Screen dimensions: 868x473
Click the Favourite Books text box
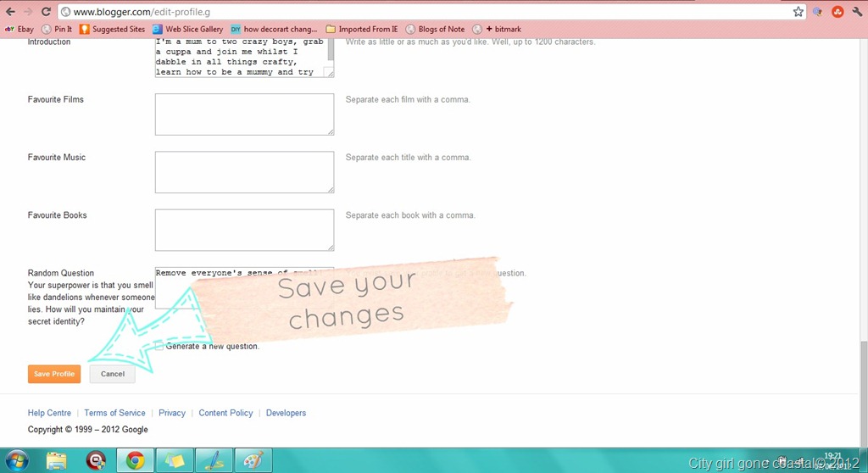click(244, 230)
